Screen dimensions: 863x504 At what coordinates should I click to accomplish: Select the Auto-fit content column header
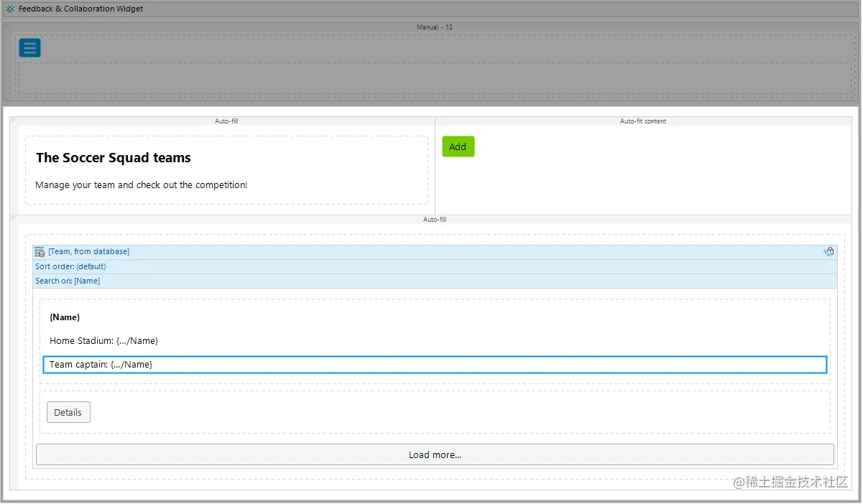click(x=643, y=121)
